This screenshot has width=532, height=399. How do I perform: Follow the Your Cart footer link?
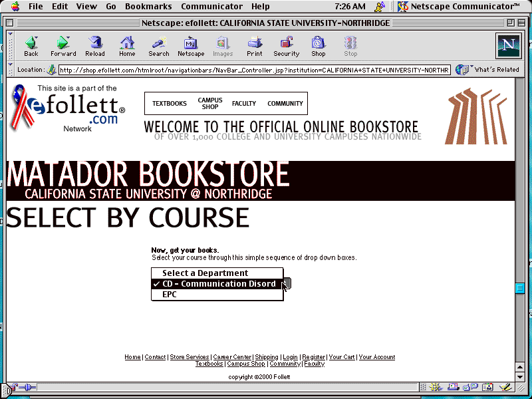point(342,357)
